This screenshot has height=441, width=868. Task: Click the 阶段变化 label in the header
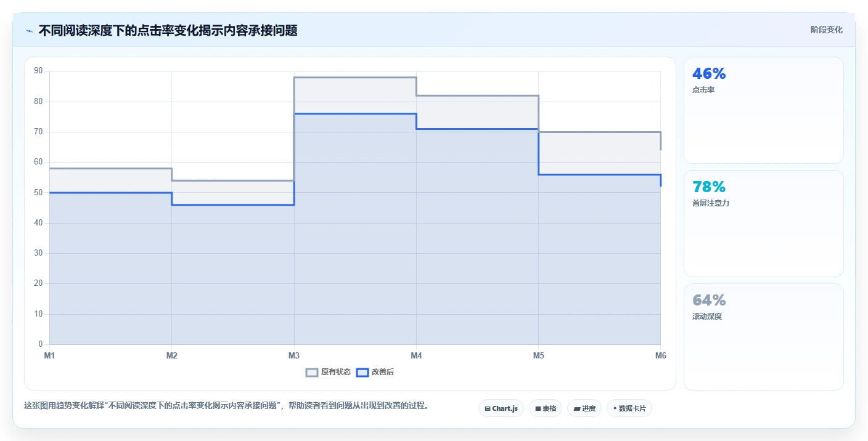point(827,30)
